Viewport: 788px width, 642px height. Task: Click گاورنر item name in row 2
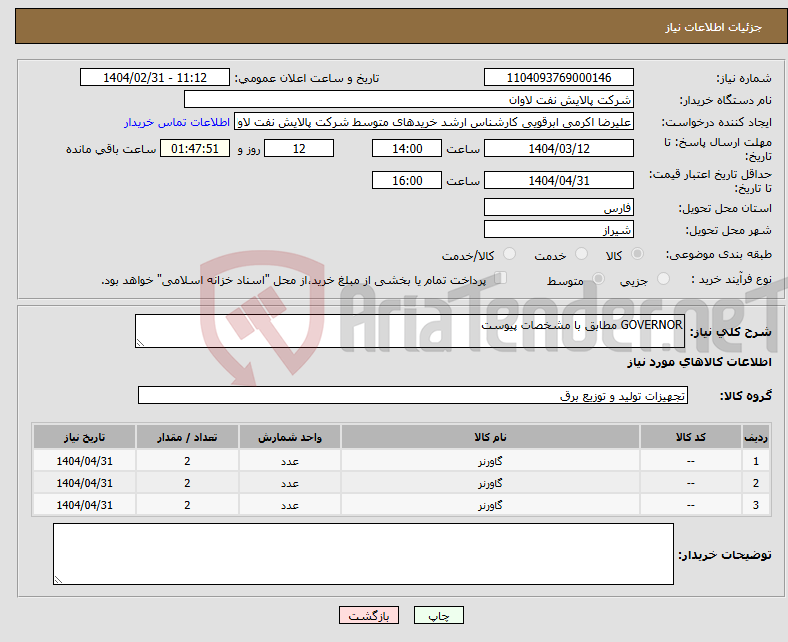tap(490, 483)
